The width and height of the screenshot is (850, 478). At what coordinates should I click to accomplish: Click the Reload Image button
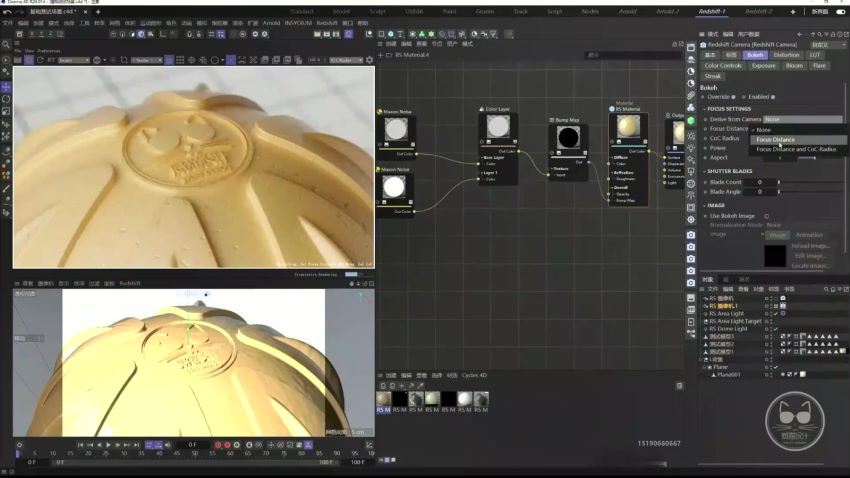click(810, 246)
